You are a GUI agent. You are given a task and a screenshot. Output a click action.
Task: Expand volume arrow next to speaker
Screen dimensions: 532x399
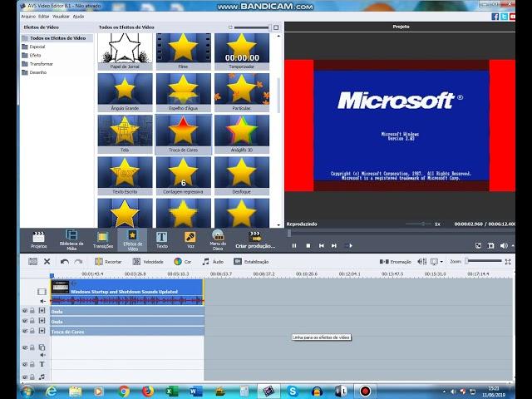pos(513,246)
